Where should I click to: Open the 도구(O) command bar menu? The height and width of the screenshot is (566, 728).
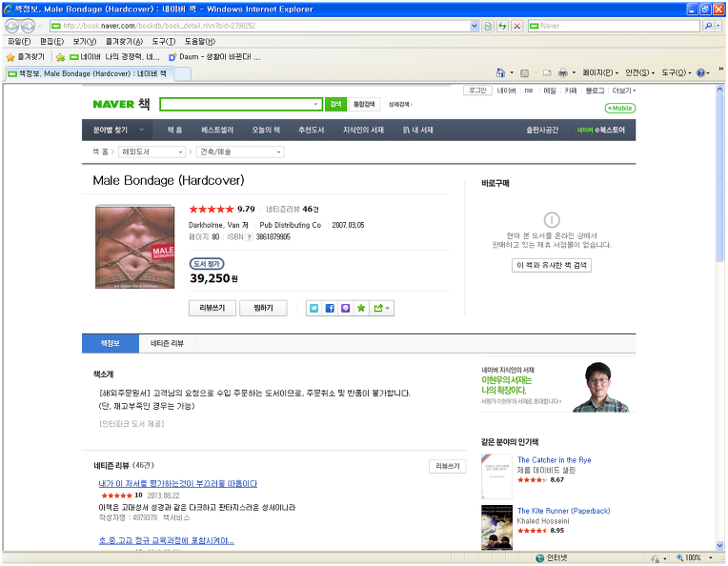pyautogui.click(x=677, y=73)
